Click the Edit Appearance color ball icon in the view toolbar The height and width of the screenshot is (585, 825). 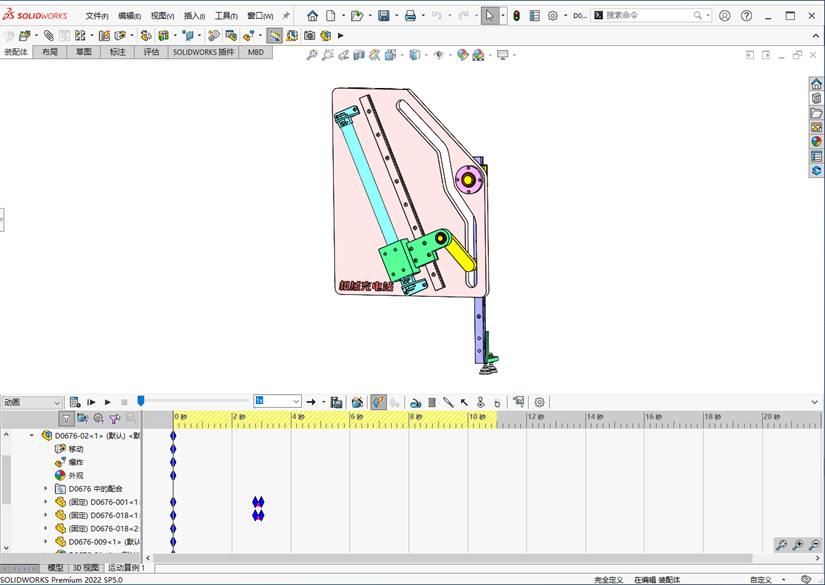462,55
